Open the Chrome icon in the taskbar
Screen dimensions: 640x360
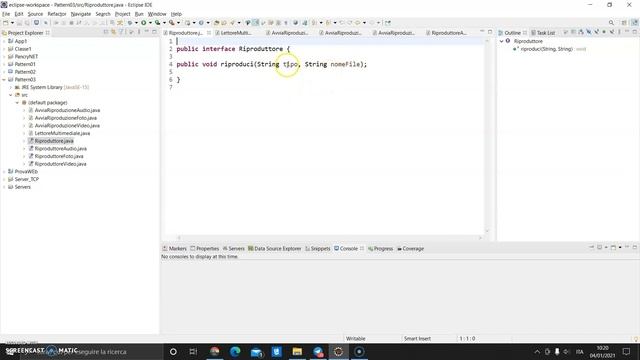coord(214,351)
